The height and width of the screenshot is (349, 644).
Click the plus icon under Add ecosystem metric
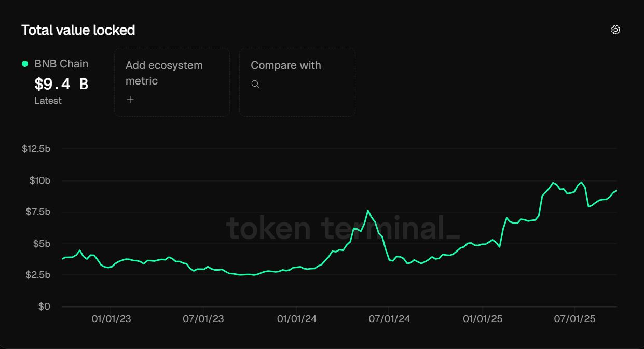tap(130, 100)
